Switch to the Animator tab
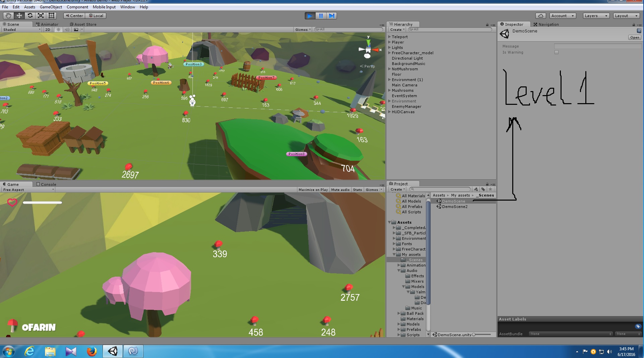Screen dimensions: 644x358 (x=47, y=24)
